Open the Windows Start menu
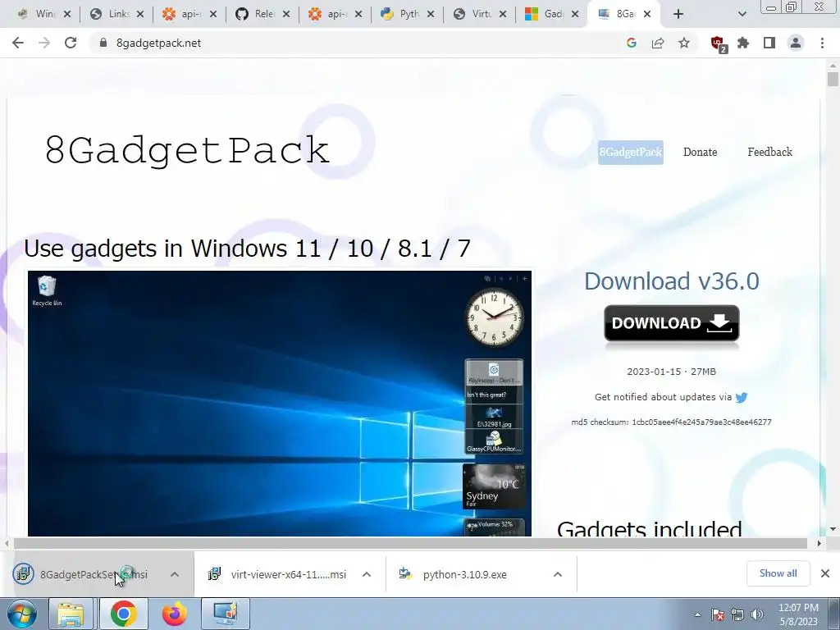Screen dimensions: 840x630 (21, 614)
